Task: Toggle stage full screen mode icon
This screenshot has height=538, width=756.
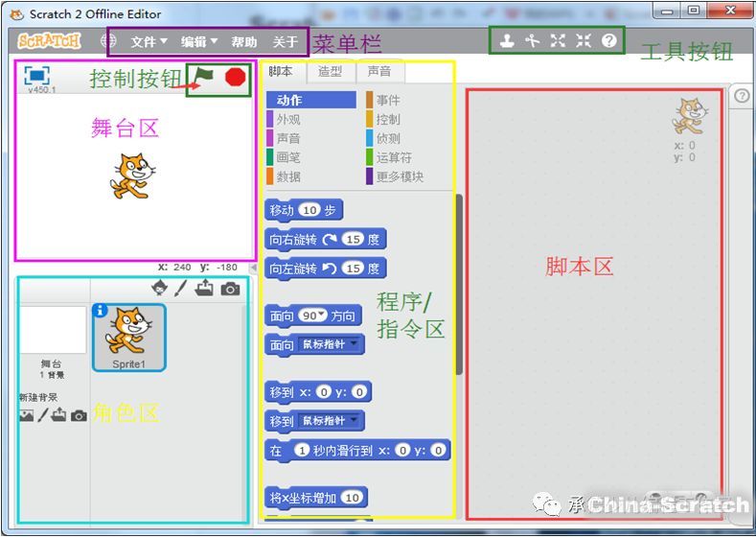Action: tap(37, 76)
